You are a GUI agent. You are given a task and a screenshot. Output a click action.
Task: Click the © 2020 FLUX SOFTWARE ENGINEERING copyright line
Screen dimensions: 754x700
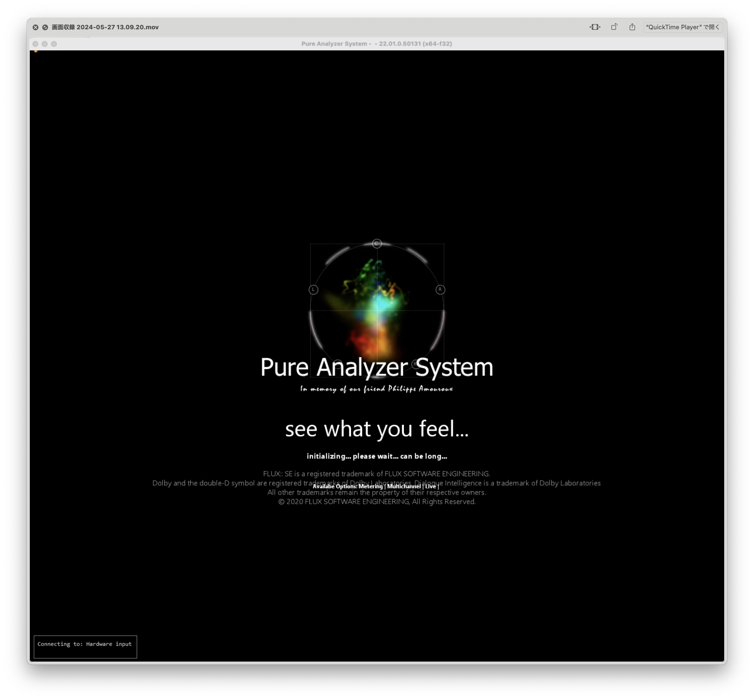point(377,502)
